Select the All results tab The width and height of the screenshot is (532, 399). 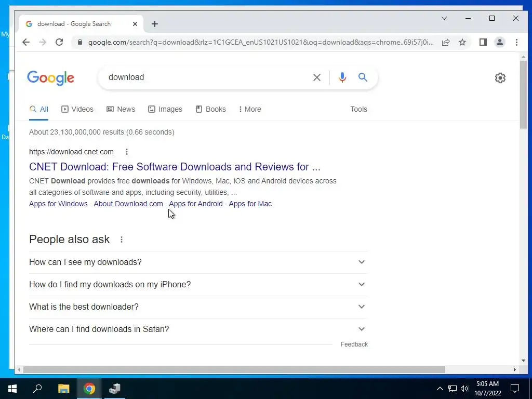coord(38,109)
